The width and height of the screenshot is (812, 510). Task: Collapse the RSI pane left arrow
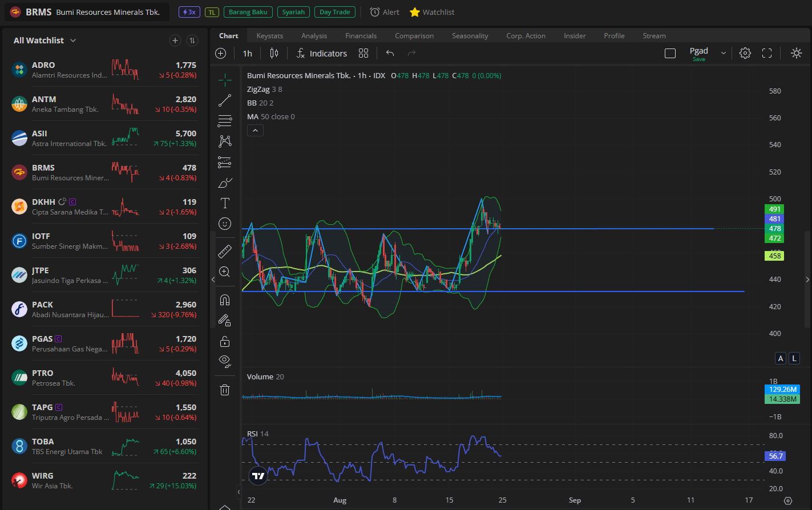coord(239,492)
